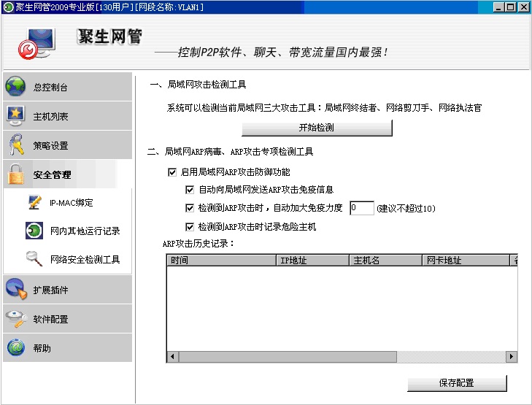Open the 策略设置 section

68,145
